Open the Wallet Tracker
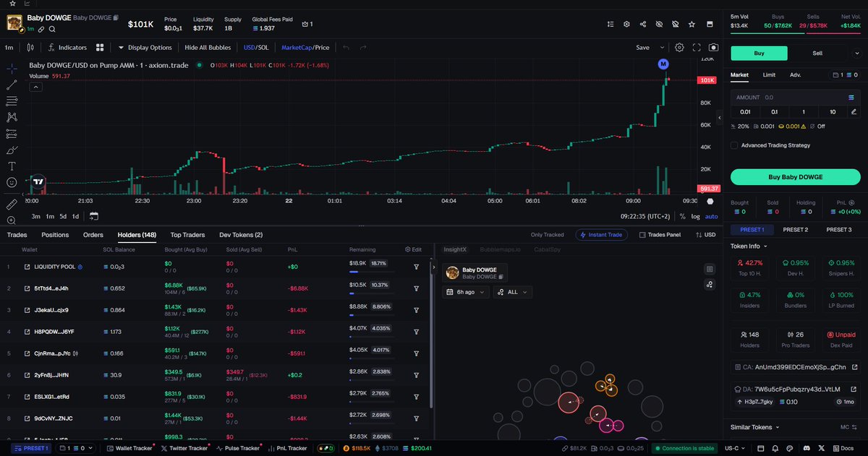 click(x=129, y=448)
